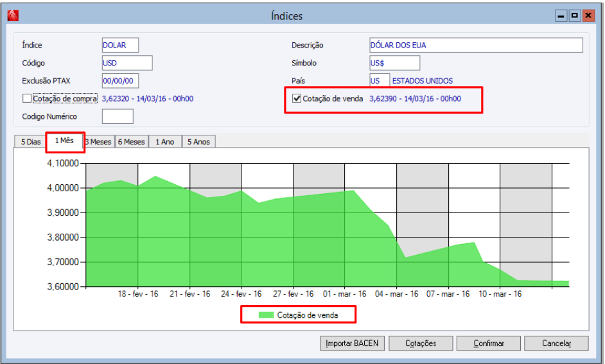Click the 4,10000 y-axis label

click(x=63, y=164)
